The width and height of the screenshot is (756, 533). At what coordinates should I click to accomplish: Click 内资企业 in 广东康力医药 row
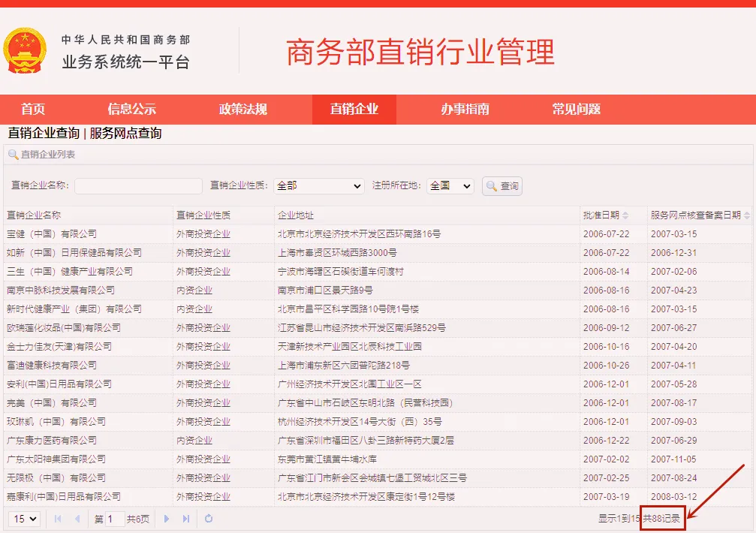point(194,441)
